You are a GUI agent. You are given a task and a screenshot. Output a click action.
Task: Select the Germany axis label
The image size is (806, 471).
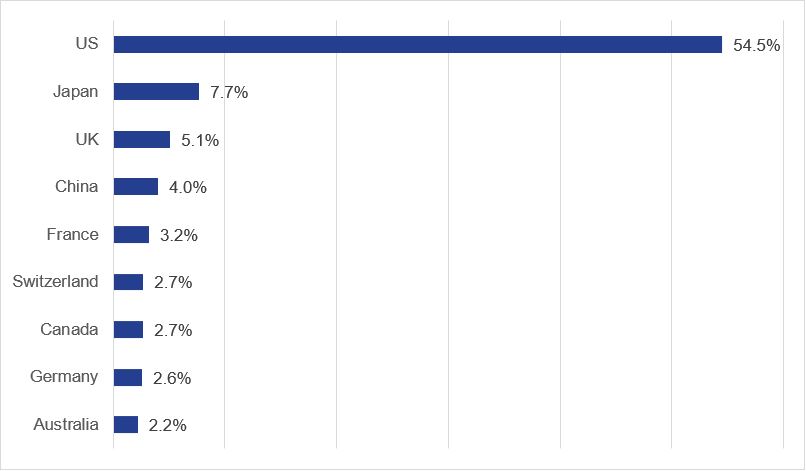(65, 377)
